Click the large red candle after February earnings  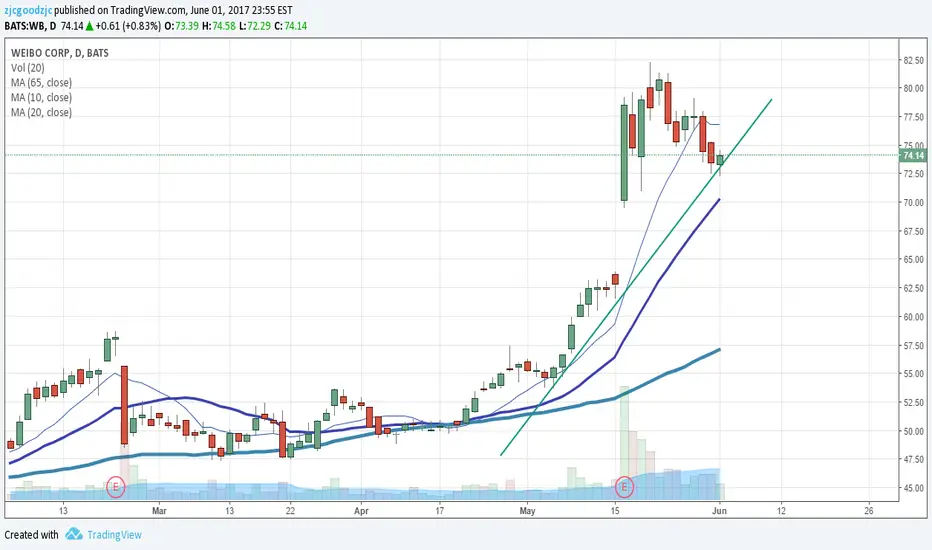click(124, 406)
